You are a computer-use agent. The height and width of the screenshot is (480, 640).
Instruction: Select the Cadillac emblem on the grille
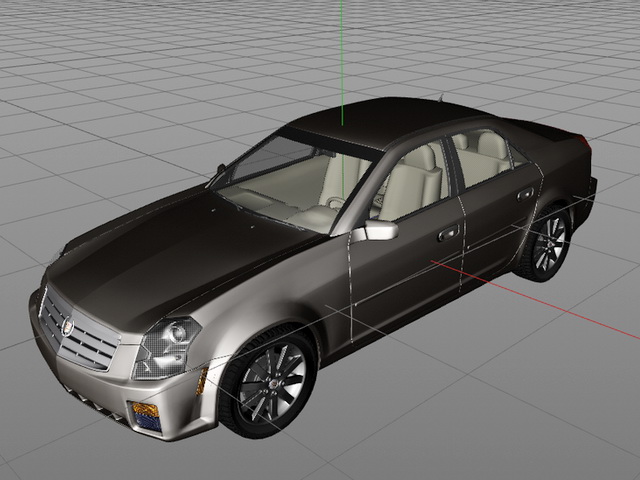67,327
